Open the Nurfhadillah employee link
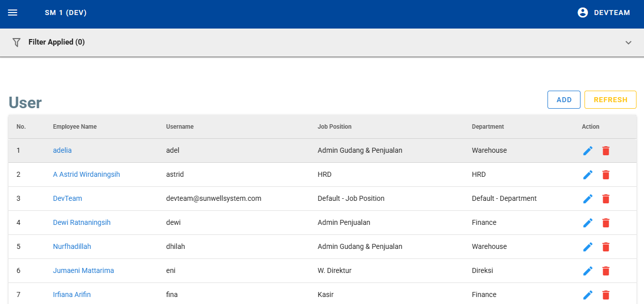The width and height of the screenshot is (644, 304). click(72, 246)
